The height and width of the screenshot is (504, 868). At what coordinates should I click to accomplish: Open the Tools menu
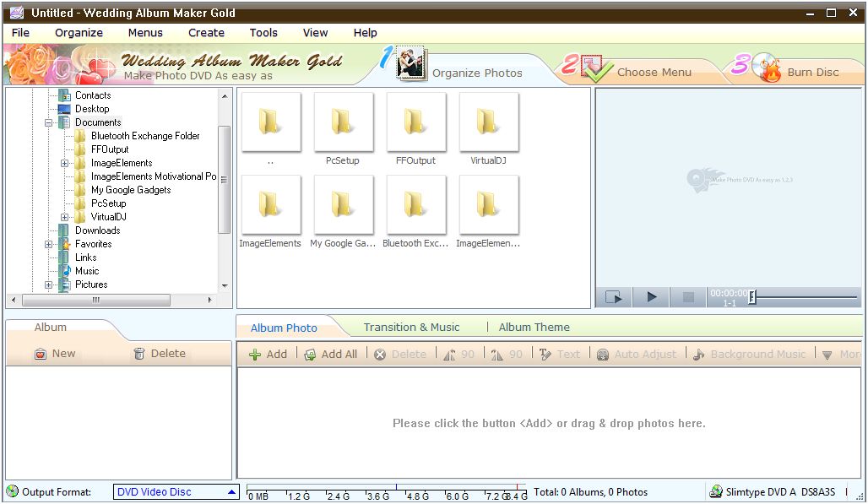pyautogui.click(x=263, y=33)
